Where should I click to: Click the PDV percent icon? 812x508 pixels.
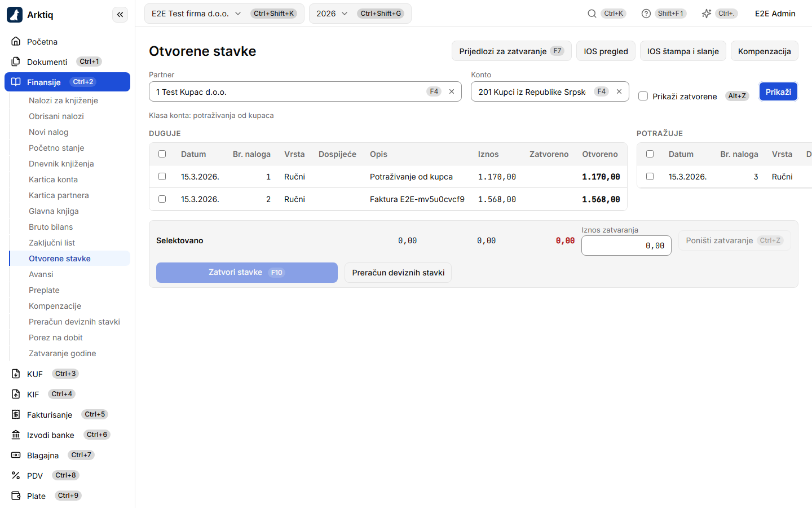[16, 475]
